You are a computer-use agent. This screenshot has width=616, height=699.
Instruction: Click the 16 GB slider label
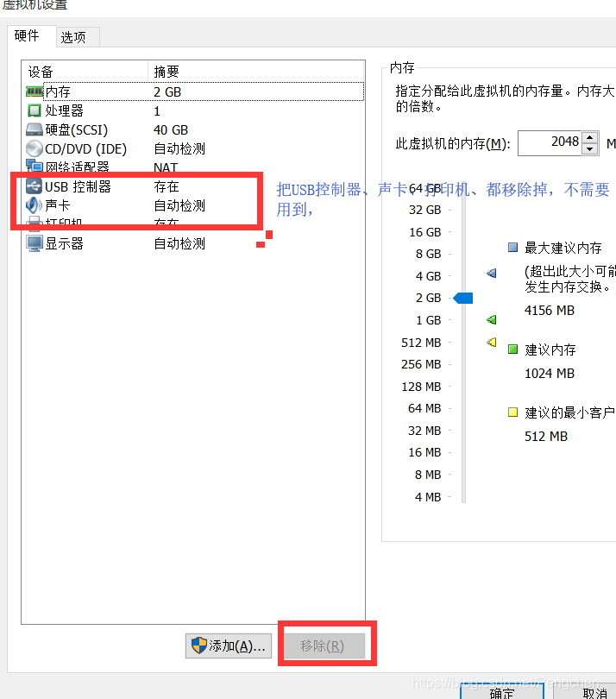pos(424,232)
